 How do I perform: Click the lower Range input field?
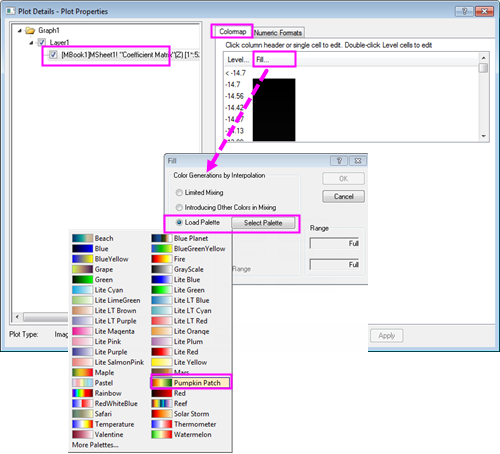point(335,265)
